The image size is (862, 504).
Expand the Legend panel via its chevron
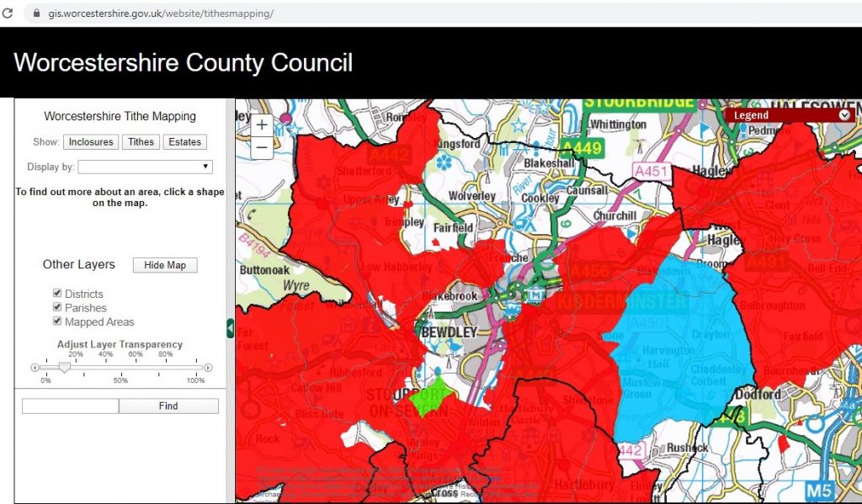(845, 114)
